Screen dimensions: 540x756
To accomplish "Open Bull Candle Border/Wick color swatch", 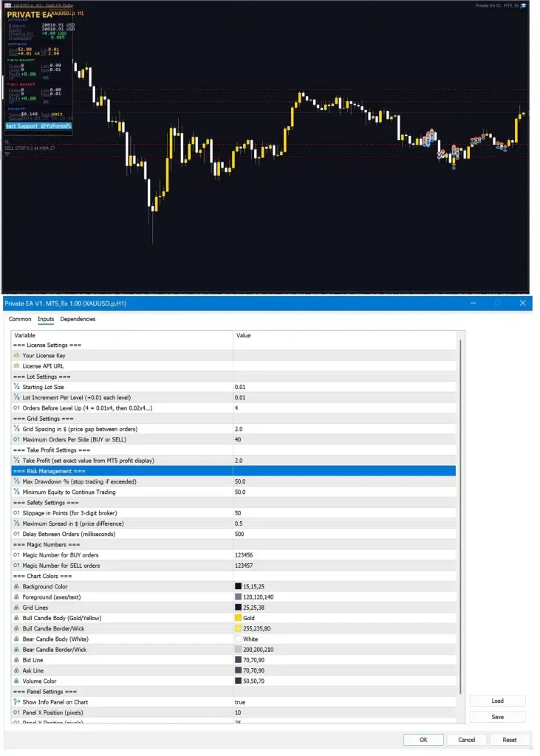I will point(238,629).
